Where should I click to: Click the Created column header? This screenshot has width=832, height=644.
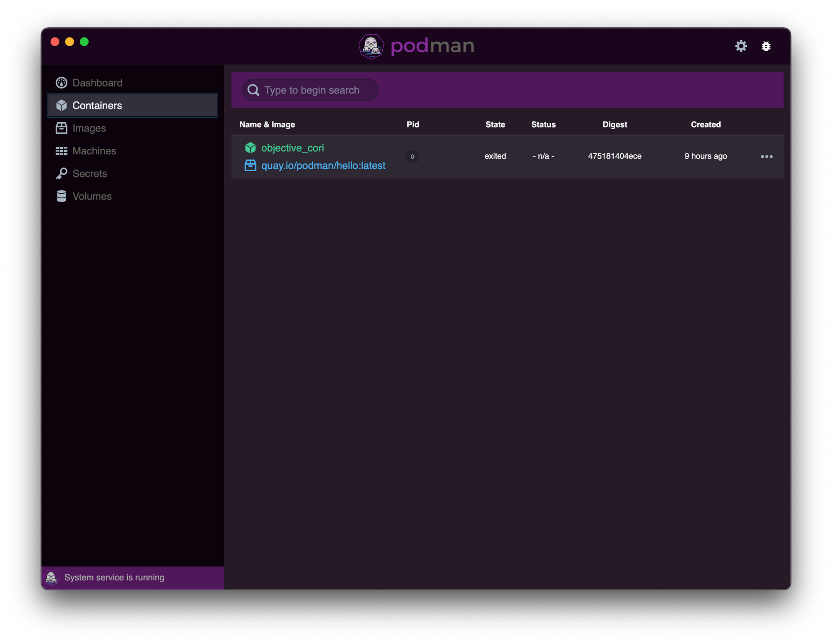click(x=706, y=125)
